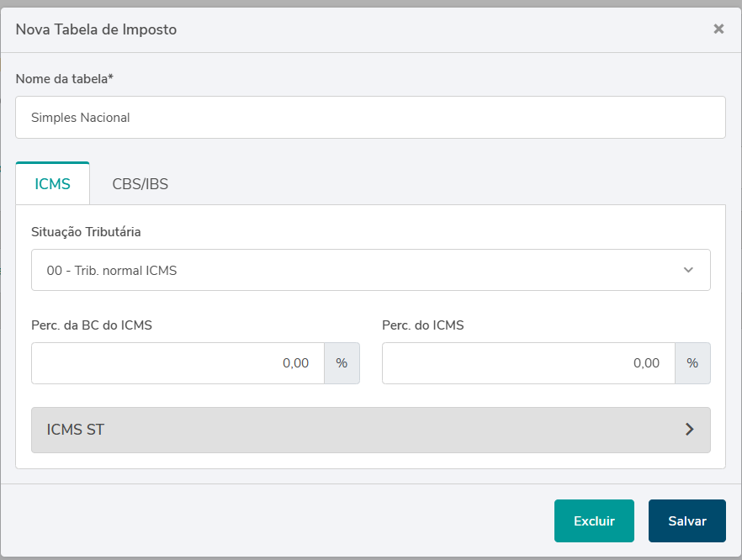Click the Nome da tabela label

tap(64, 79)
